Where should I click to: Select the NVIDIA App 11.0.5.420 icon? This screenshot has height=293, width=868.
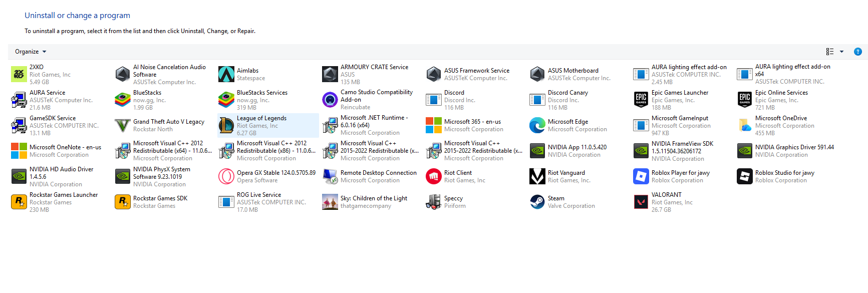[x=537, y=151]
